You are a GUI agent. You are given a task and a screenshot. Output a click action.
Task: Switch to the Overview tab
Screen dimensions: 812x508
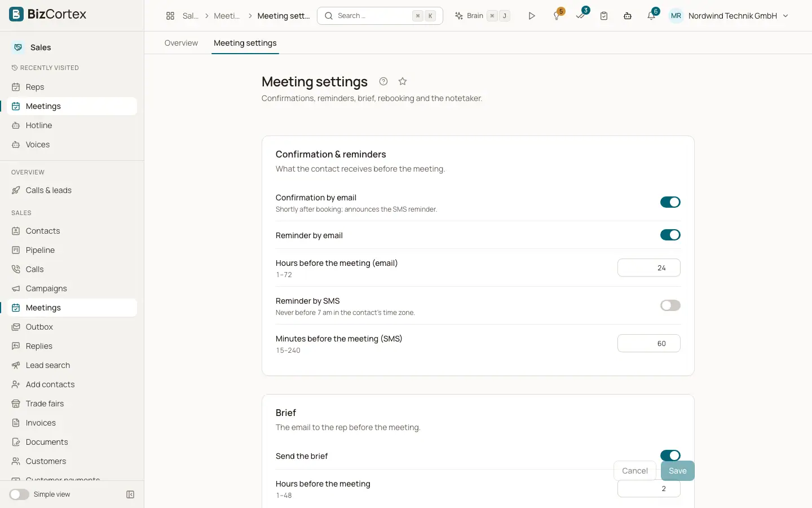181,43
